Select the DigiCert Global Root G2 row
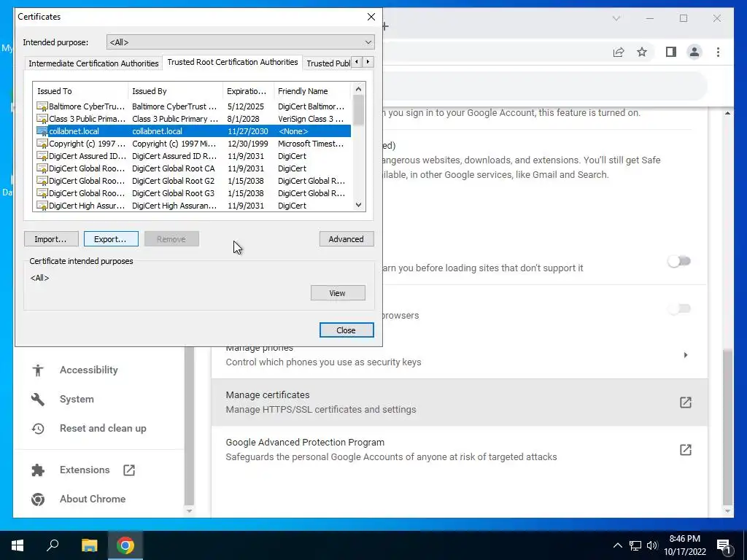The height and width of the screenshot is (560, 747). 193,181
